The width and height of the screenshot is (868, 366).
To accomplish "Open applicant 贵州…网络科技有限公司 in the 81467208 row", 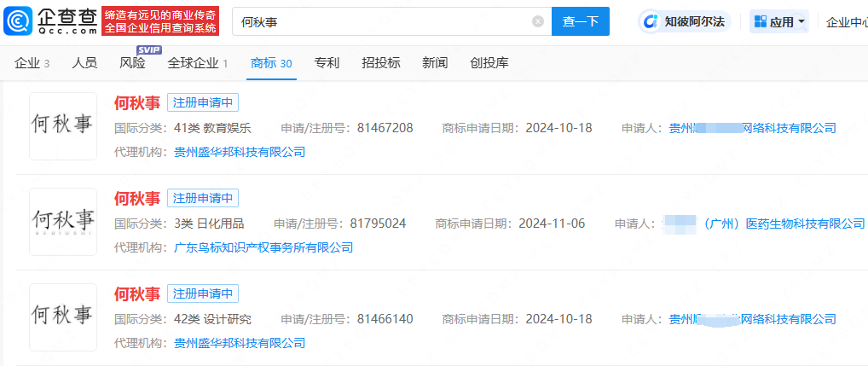I will point(752,129).
